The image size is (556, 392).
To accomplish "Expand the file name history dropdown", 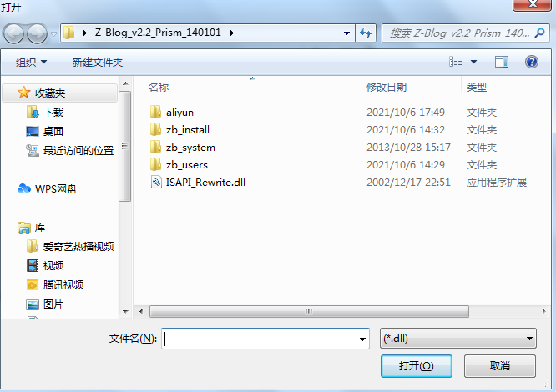I will (x=362, y=339).
